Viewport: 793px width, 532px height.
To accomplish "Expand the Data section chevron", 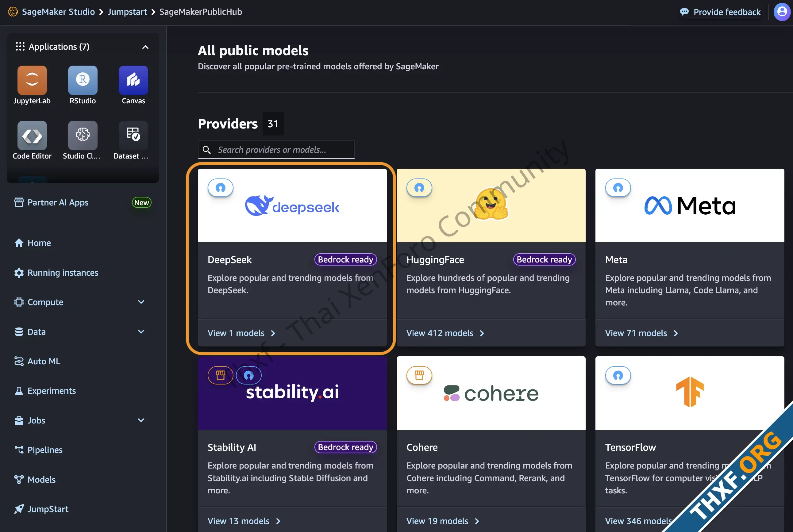I will [x=141, y=331].
